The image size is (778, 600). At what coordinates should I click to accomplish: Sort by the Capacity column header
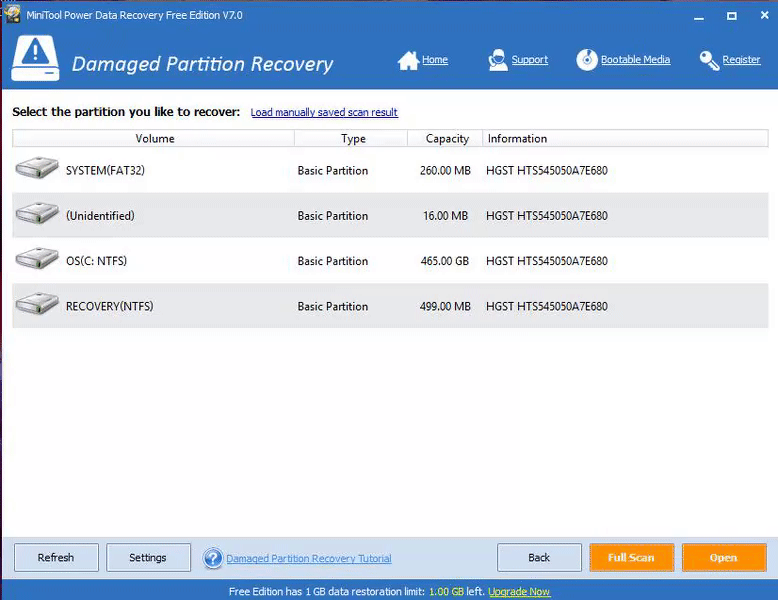coord(446,138)
